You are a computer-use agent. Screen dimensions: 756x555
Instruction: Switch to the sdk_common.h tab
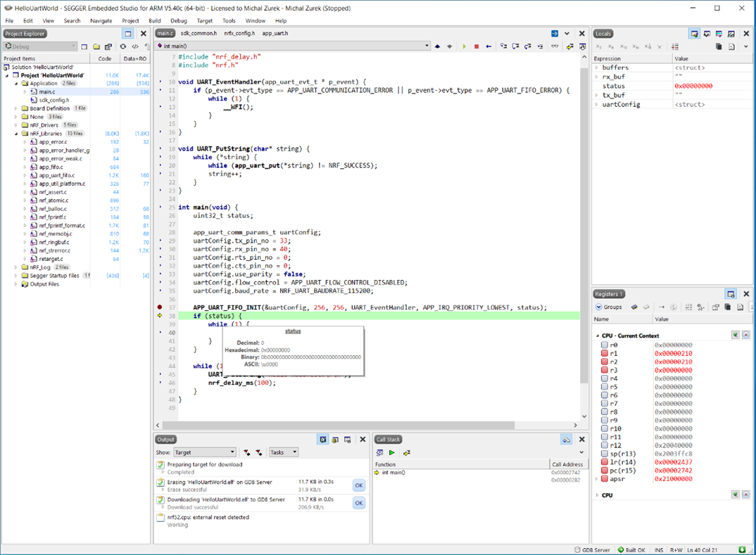click(199, 33)
